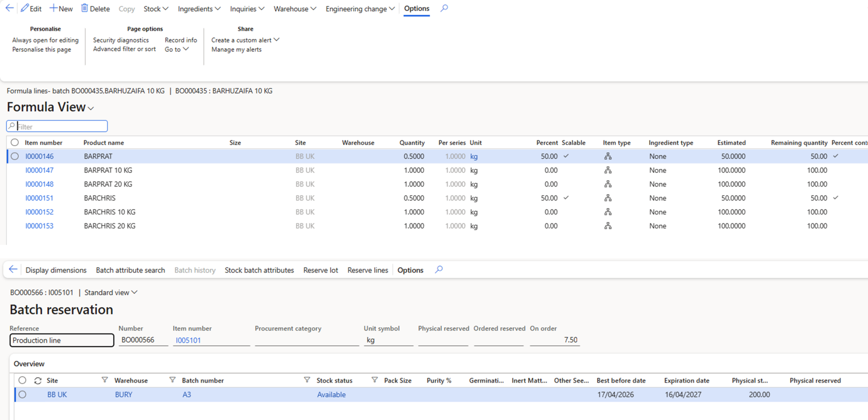Click item type icon for BARPRAT 20 KG row
This screenshot has height=420, width=868.
[x=608, y=184]
